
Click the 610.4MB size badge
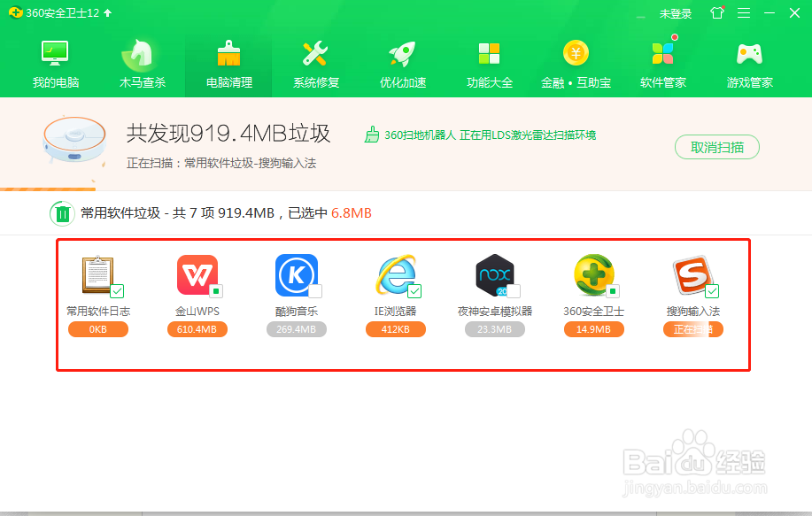tap(197, 329)
